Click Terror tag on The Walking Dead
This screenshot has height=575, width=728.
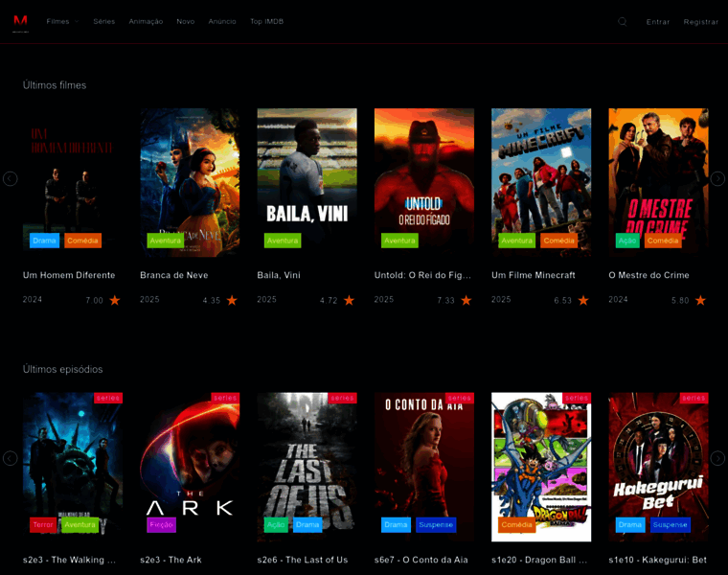(43, 525)
